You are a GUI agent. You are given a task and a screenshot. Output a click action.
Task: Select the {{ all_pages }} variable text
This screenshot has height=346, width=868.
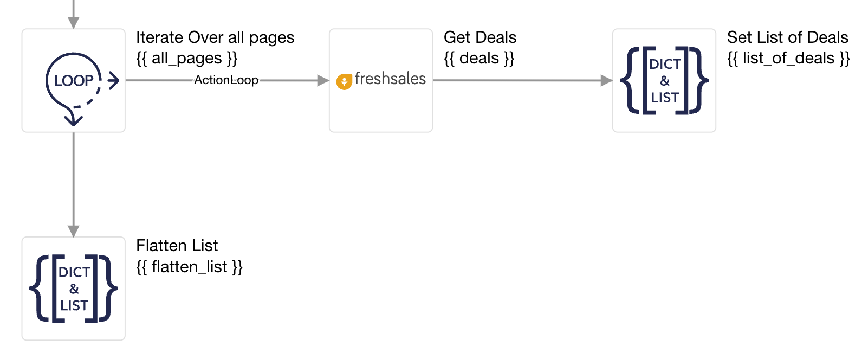(187, 59)
